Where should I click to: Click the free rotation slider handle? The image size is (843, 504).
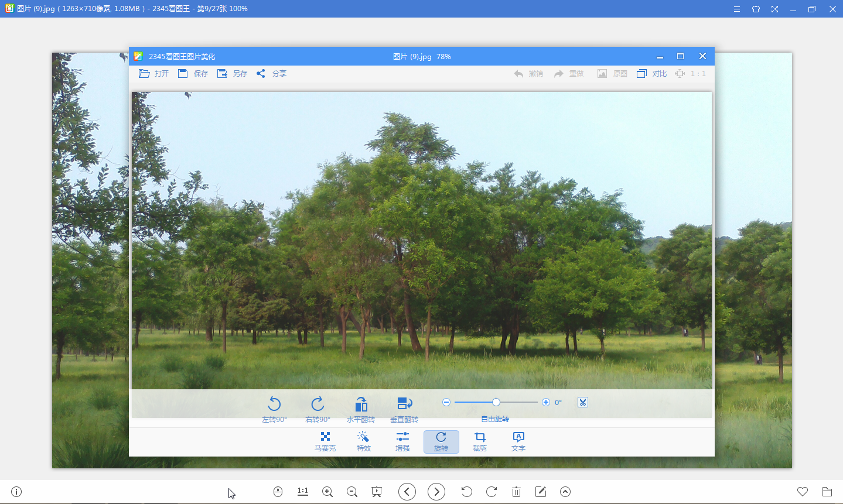[x=496, y=402]
